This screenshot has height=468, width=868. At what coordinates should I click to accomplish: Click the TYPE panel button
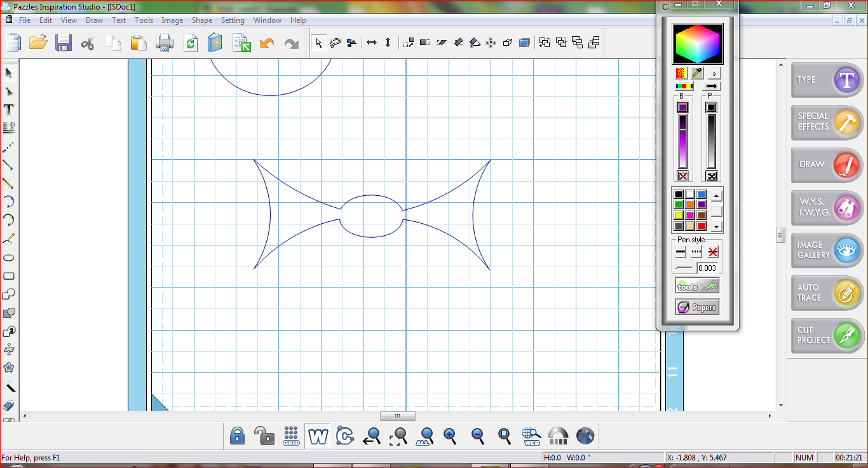pos(827,79)
